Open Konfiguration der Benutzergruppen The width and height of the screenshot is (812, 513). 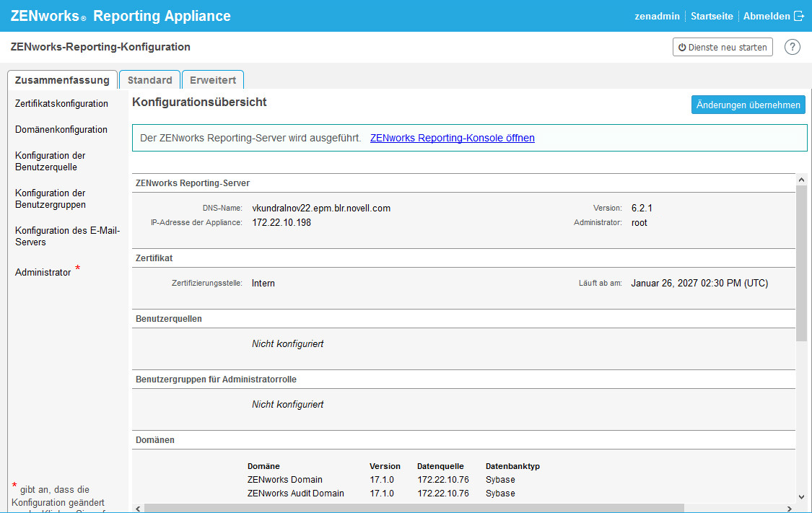pos(51,198)
